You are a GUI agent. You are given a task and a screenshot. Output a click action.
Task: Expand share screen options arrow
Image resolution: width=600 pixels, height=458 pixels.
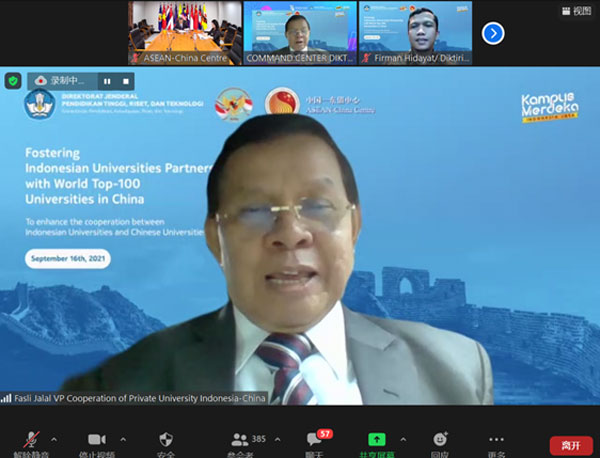point(403,440)
